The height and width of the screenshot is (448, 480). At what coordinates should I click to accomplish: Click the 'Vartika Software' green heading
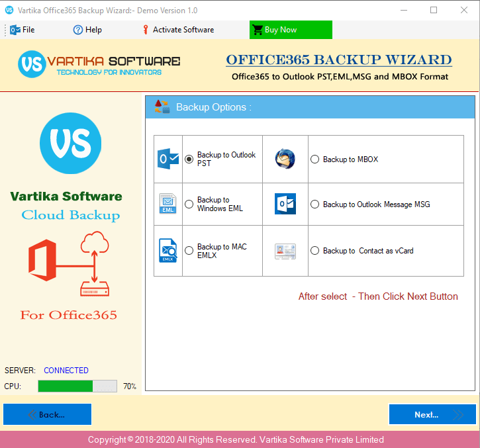66,196
